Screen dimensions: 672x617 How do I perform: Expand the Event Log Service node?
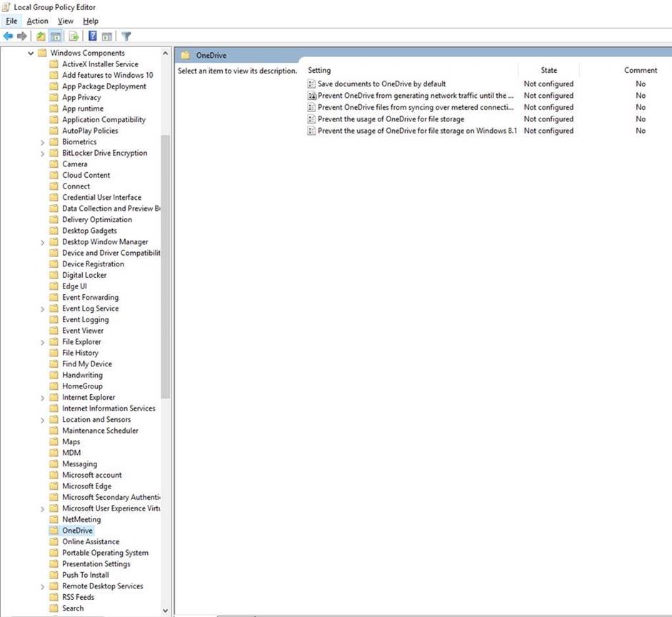click(x=42, y=309)
